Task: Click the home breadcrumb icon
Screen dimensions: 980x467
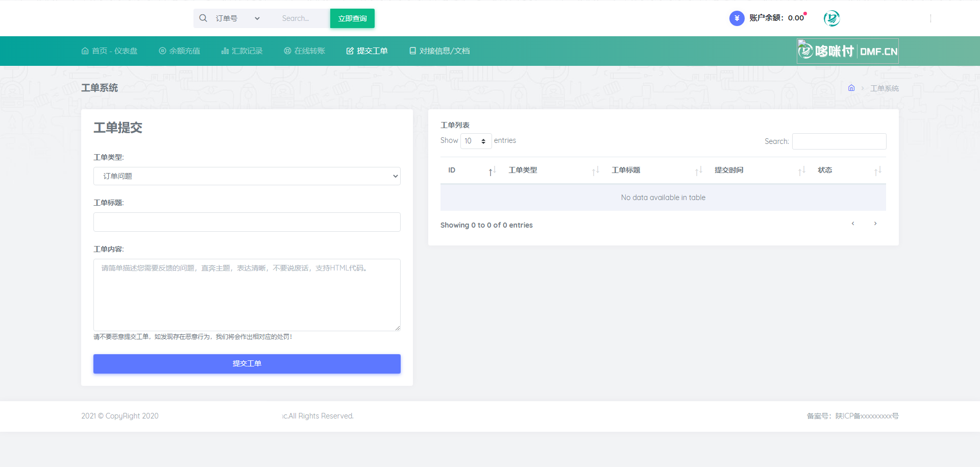Action: (x=851, y=88)
